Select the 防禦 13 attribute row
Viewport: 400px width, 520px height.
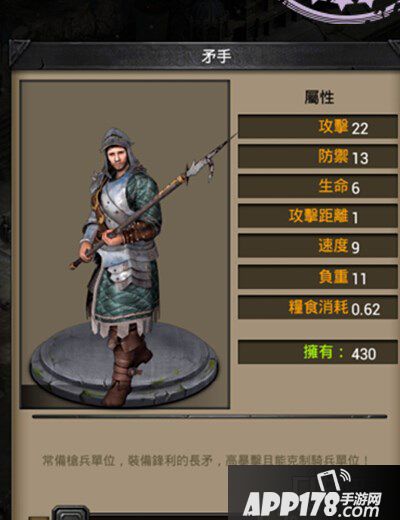tap(318, 156)
